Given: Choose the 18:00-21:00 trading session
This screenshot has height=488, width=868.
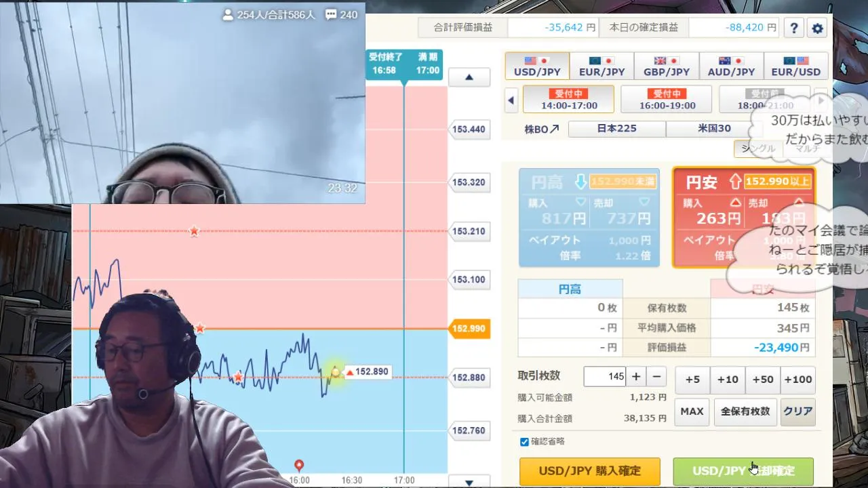Looking at the screenshot, I should pyautogui.click(x=764, y=100).
